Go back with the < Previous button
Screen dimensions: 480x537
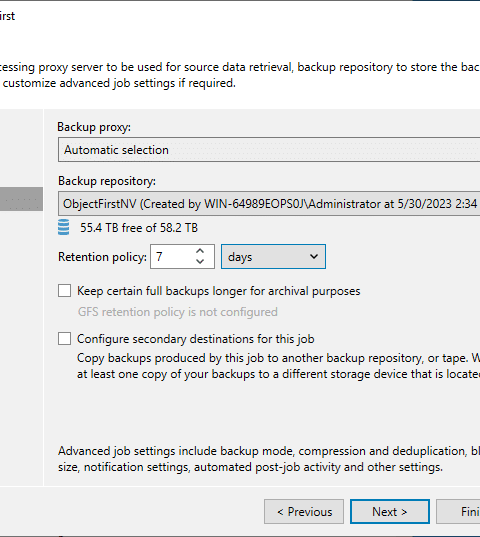pyautogui.click(x=304, y=511)
